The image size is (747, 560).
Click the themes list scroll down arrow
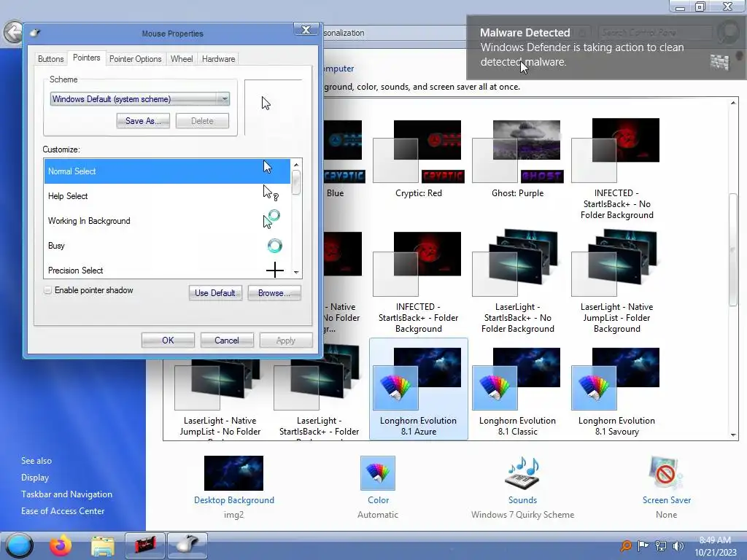click(733, 435)
